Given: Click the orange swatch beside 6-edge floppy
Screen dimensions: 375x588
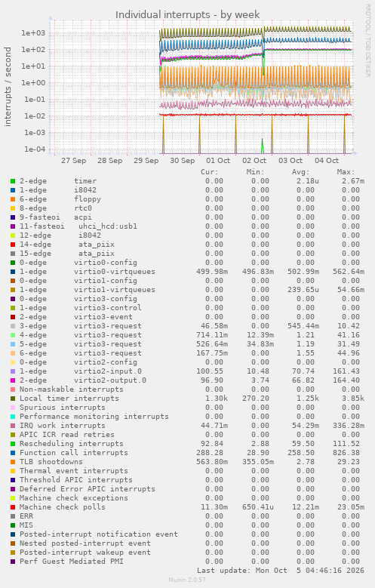Looking at the screenshot, I should tap(13, 199).
